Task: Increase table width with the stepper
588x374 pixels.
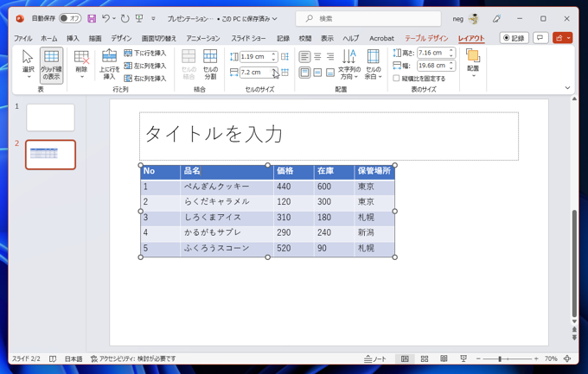Action: tap(451, 63)
